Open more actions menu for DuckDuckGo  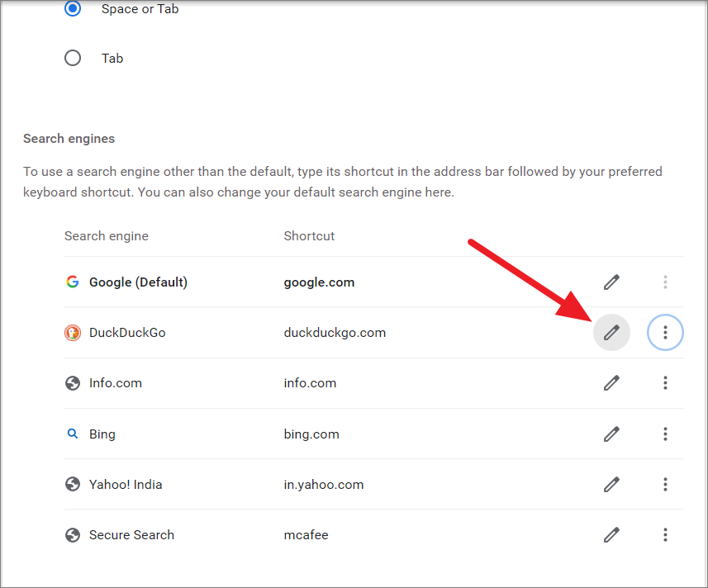(665, 333)
